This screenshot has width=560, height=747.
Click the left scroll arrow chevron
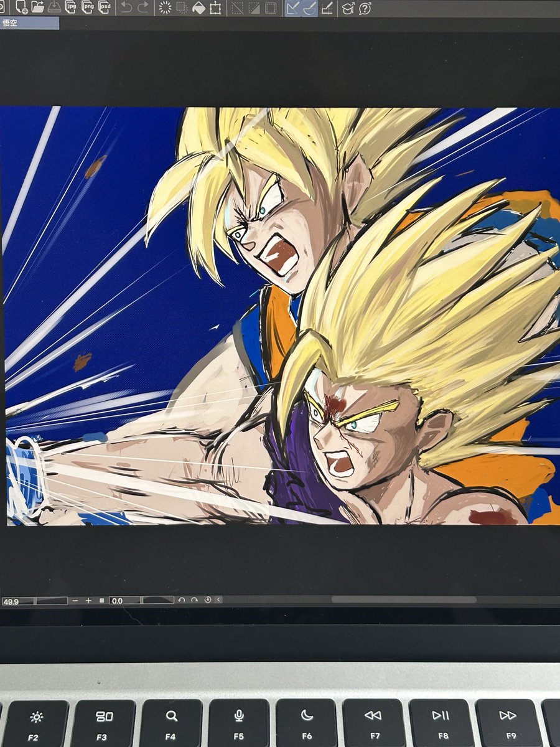[x=219, y=600]
